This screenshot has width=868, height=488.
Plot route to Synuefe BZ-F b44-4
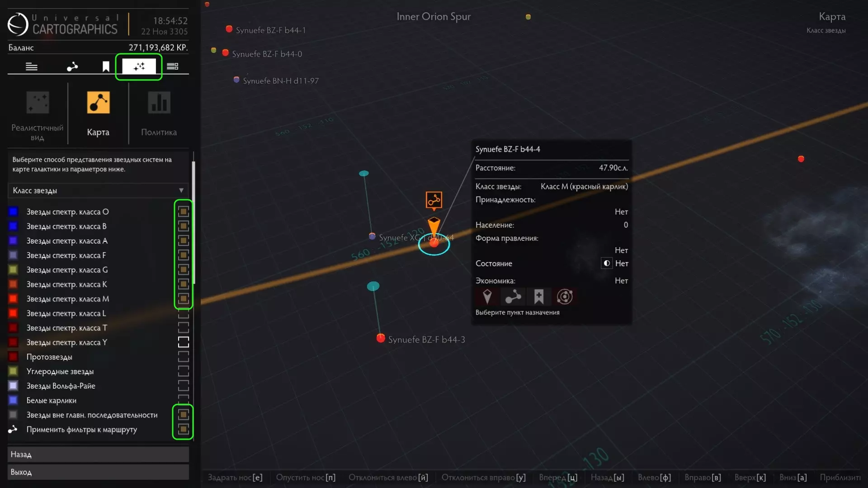coord(513,297)
